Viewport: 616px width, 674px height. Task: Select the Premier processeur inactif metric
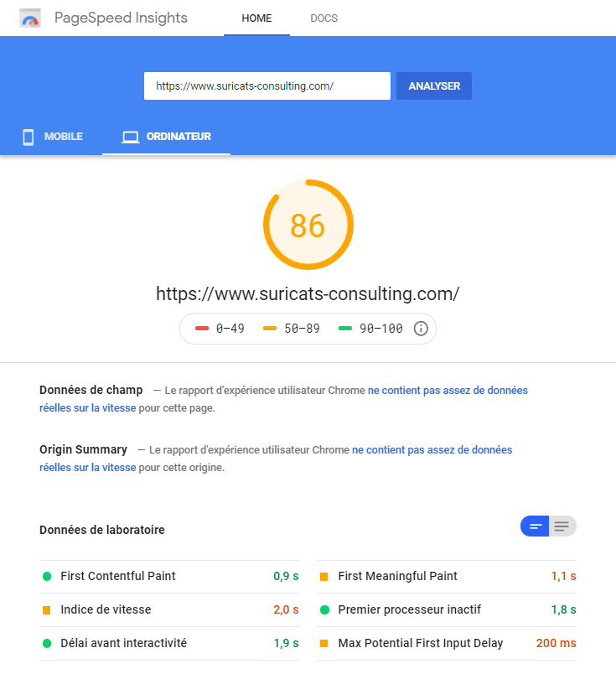point(447,610)
